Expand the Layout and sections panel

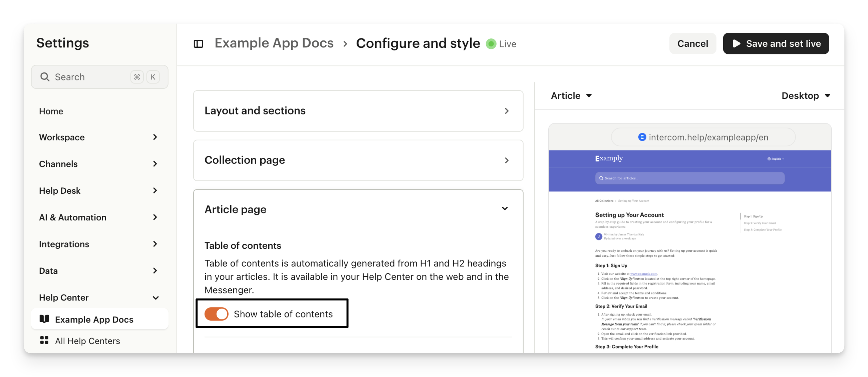pos(358,111)
